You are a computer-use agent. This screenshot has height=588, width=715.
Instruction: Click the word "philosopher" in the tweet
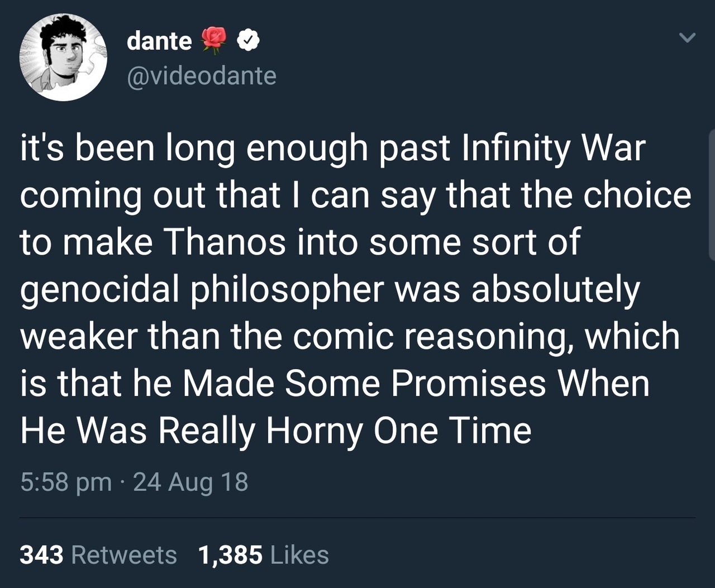288,290
